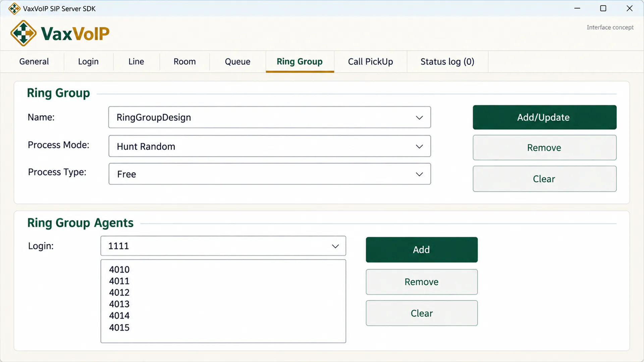Click the Add/Update button
This screenshot has height=362, width=644.
point(544,117)
